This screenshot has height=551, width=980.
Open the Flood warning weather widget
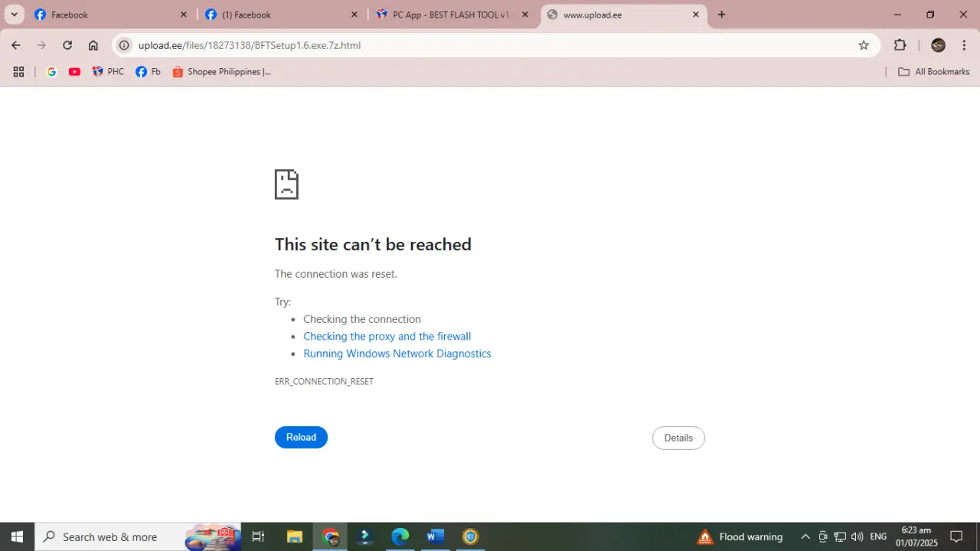pyautogui.click(x=740, y=536)
